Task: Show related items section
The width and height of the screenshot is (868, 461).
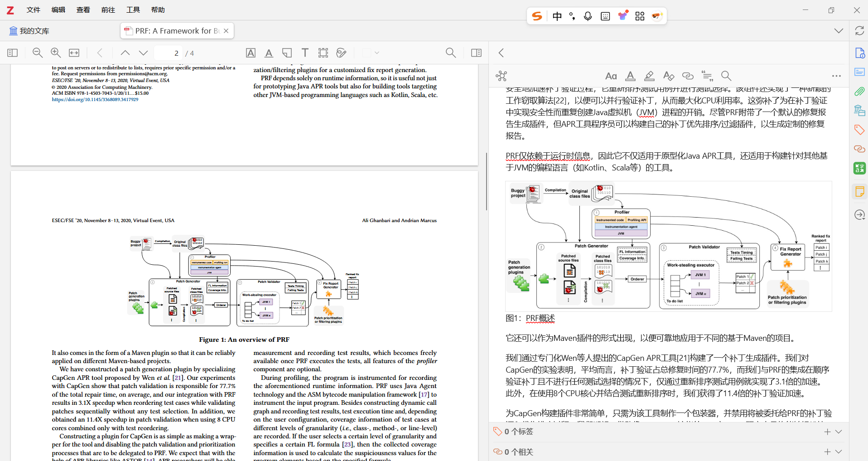Action: [859, 149]
